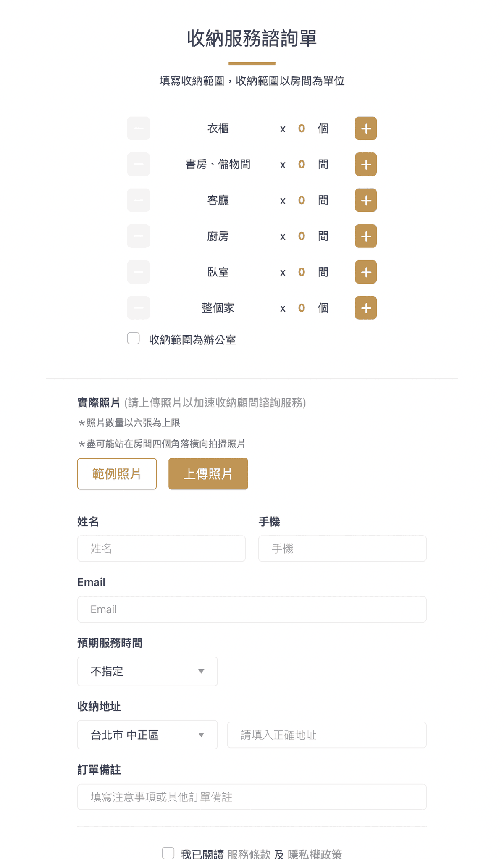The image size is (504, 859).
Task: Click into the 手機 phone field
Action: 342,548
